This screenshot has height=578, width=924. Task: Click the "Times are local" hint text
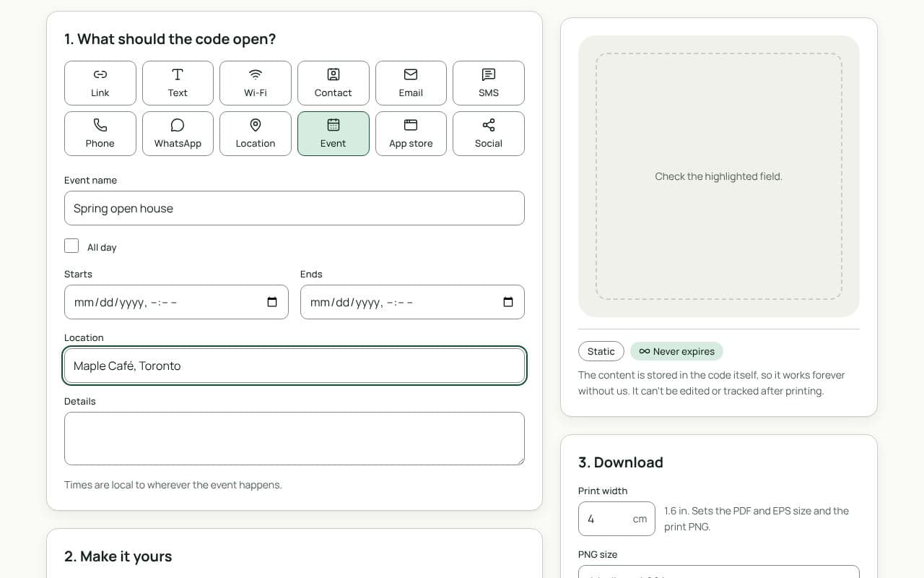173,485
